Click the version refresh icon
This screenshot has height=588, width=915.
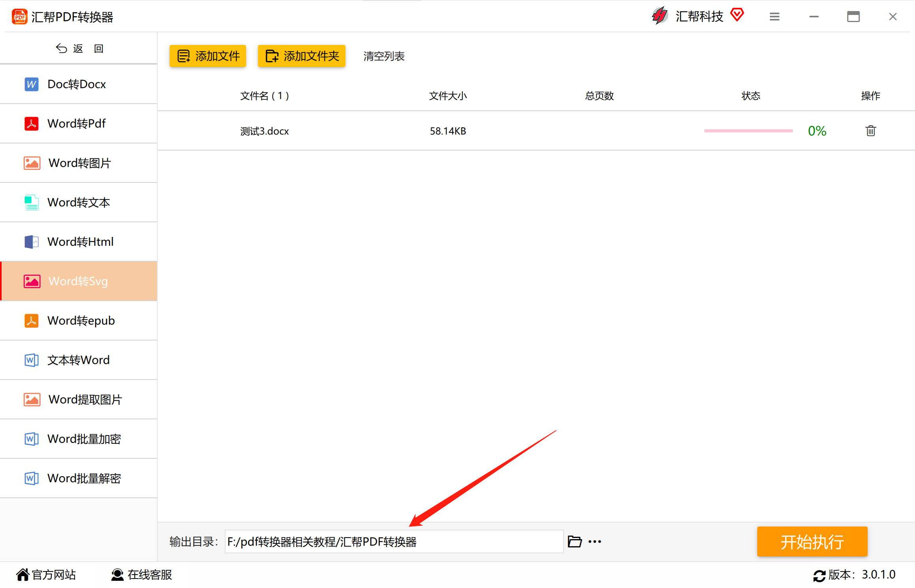pyautogui.click(x=820, y=576)
